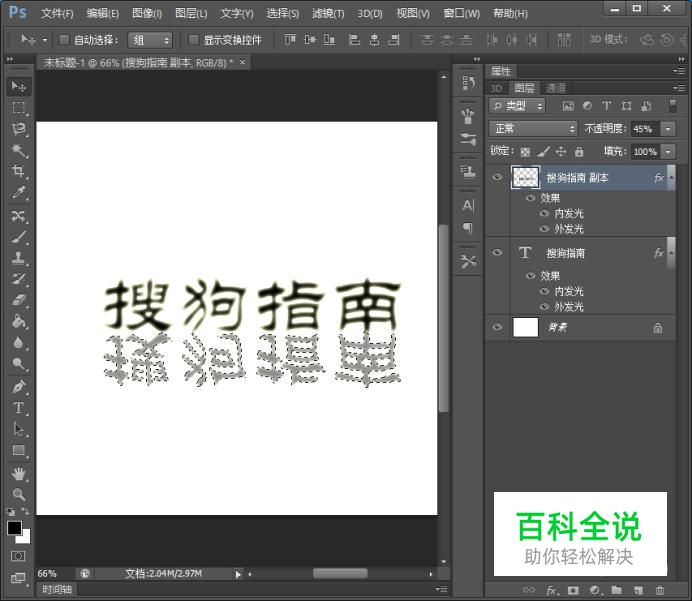
Task: Close the 未标题-1 document tab
Action: (242, 62)
